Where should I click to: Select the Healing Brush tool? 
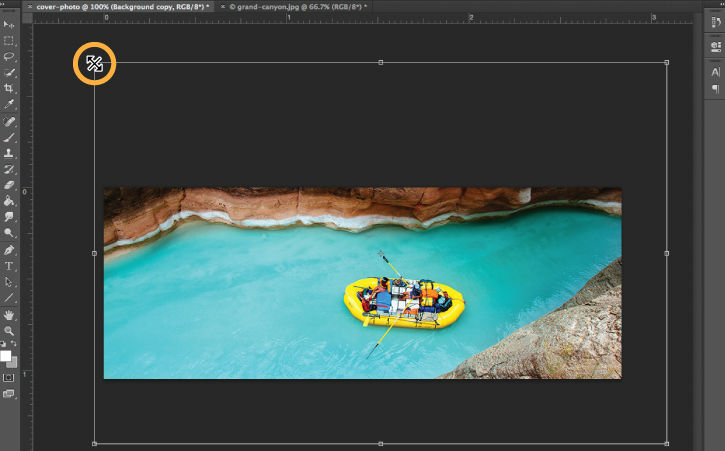coord(8,122)
